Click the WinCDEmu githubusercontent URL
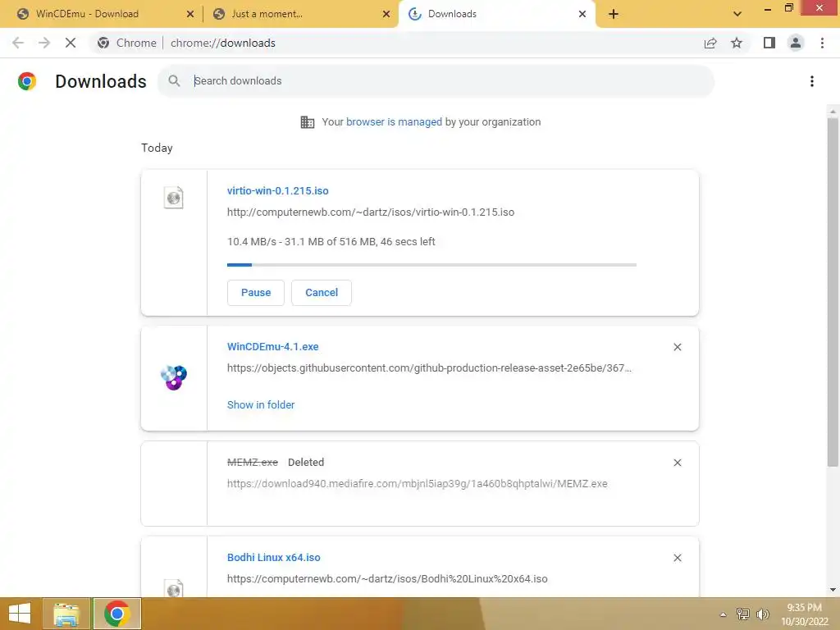This screenshot has height=630, width=840. pos(429,368)
